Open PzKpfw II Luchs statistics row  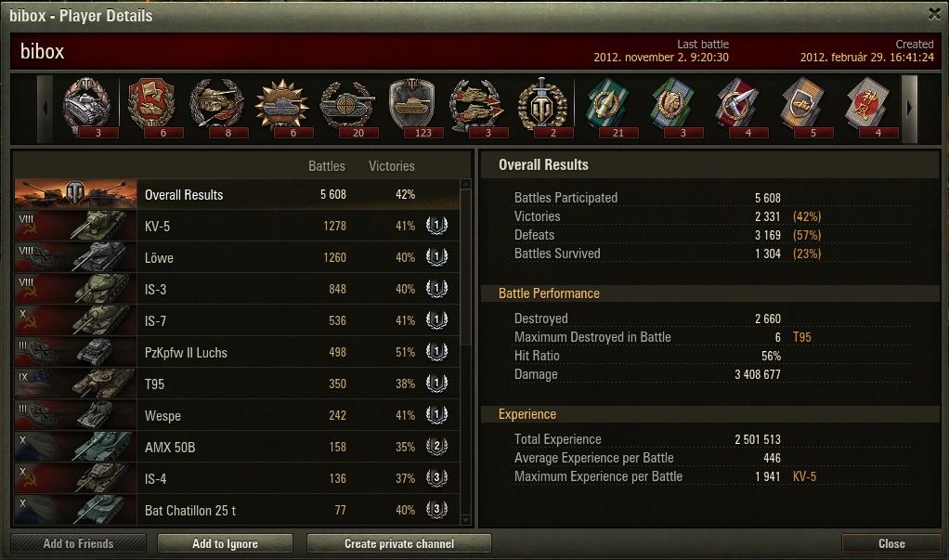click(x=237, y=352)
